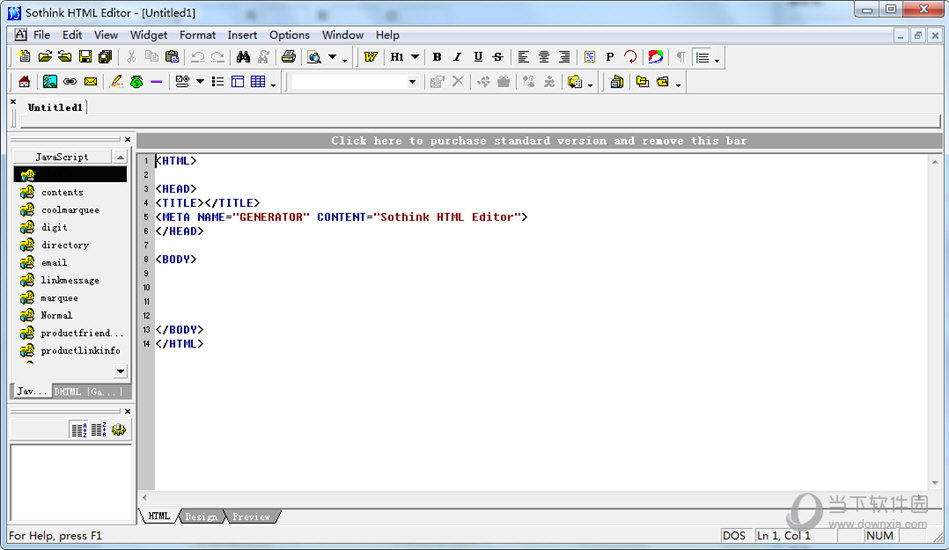Click the JavaScript list down arrow
949x550 pixels.
(120, 371)
